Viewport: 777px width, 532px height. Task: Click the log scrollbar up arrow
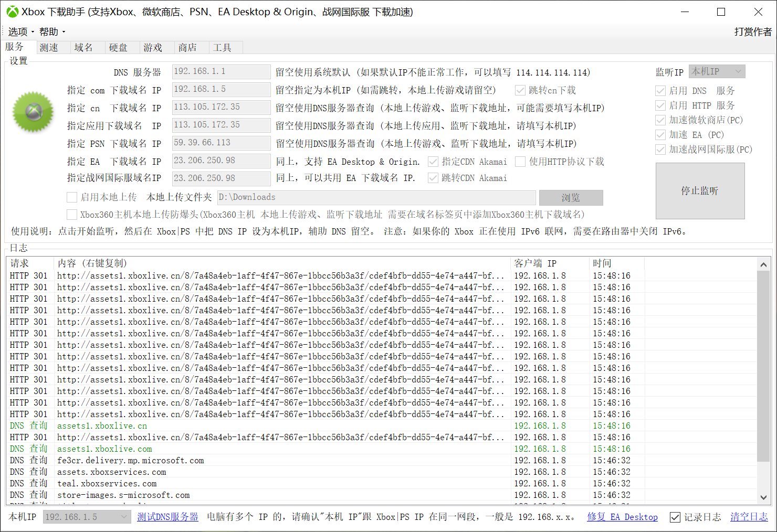763,264
